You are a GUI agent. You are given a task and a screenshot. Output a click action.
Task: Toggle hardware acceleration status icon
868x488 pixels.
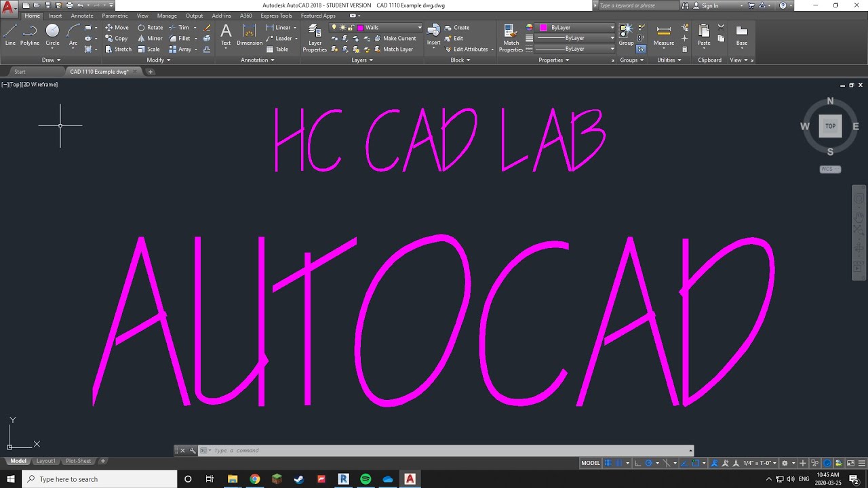point(827,463)
